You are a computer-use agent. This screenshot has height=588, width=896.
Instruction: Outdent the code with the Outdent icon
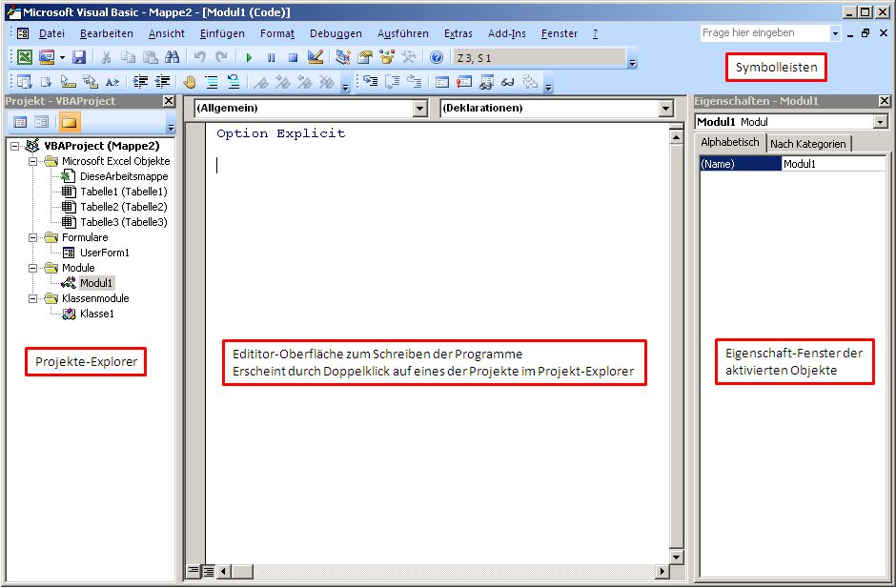tap(162, 82)
